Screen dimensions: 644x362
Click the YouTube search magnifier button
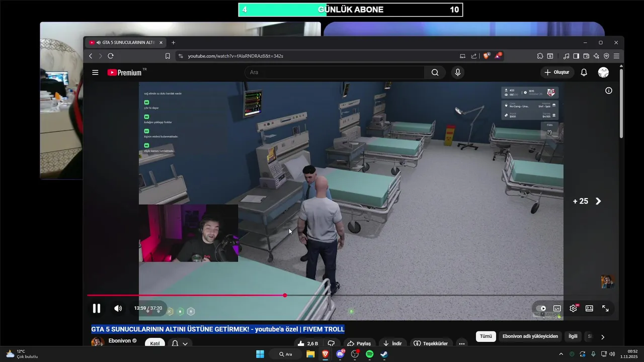(x=435, y=72)
